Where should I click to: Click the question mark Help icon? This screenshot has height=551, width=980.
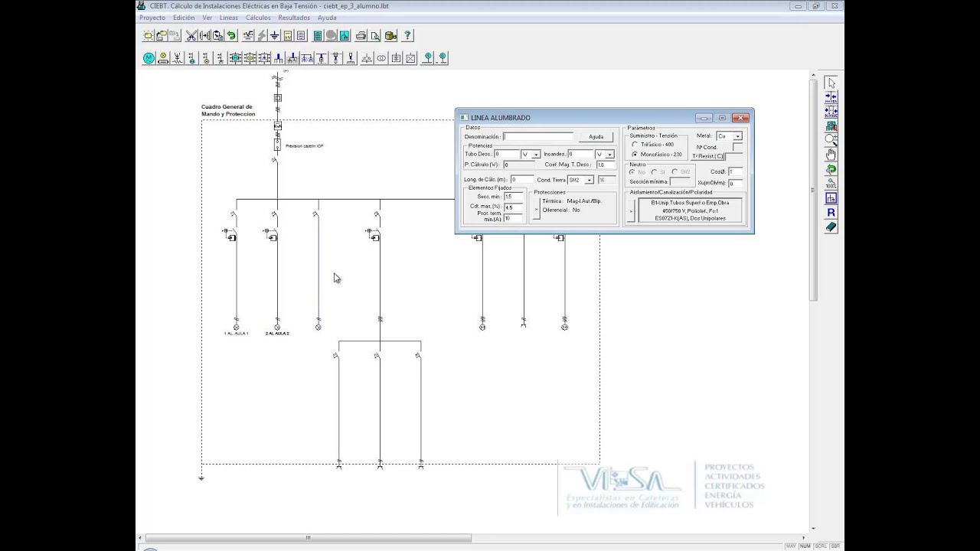pyautogui.click(x=407, y=35)
